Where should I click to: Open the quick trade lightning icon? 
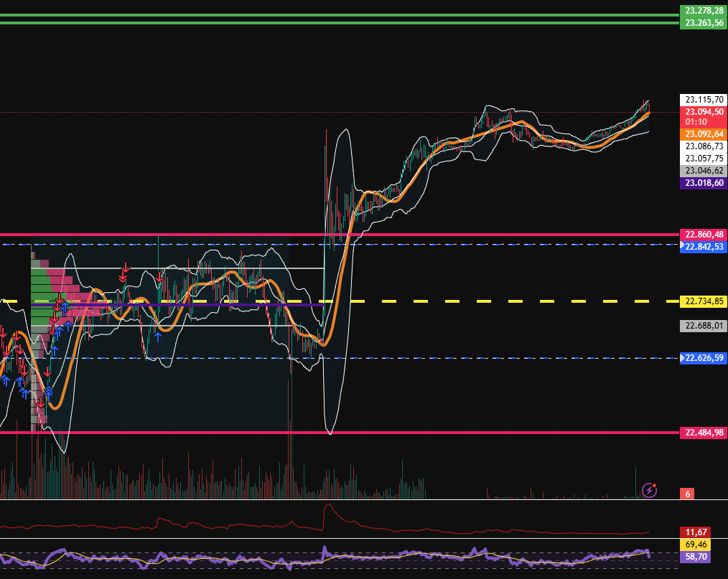tap(649, 490)
